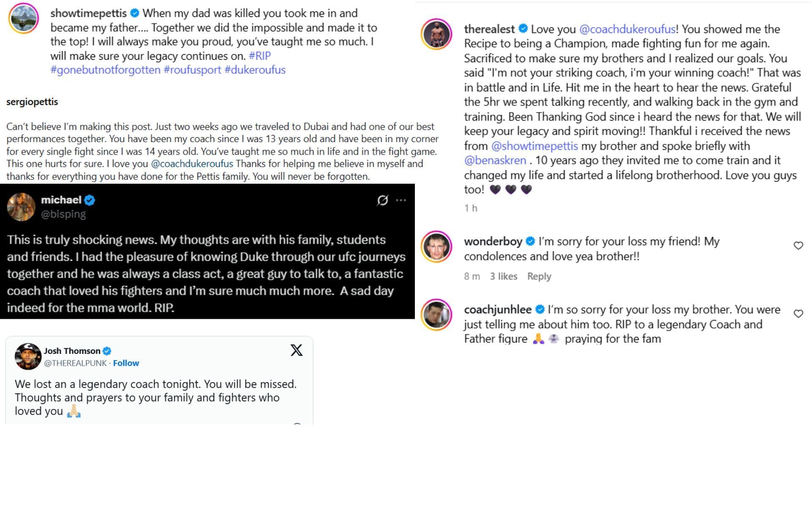This screenshot has height=508, width=812.
Task: Open wonderboy's profile avatar
Action: (x=436, y=247)
